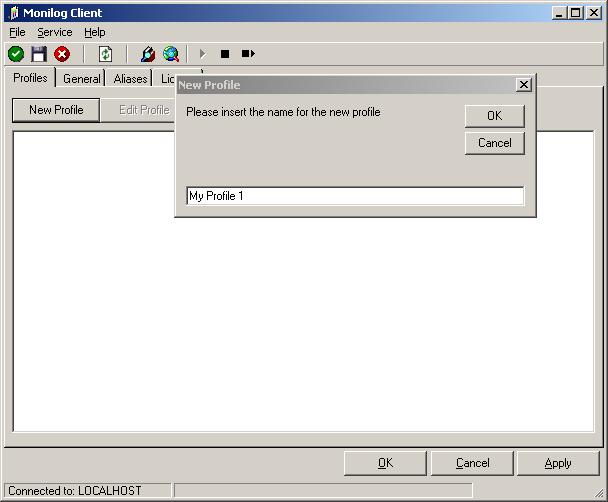608x502 pixels.
Task: Click the main window OK button
Action: pos(385,463)
